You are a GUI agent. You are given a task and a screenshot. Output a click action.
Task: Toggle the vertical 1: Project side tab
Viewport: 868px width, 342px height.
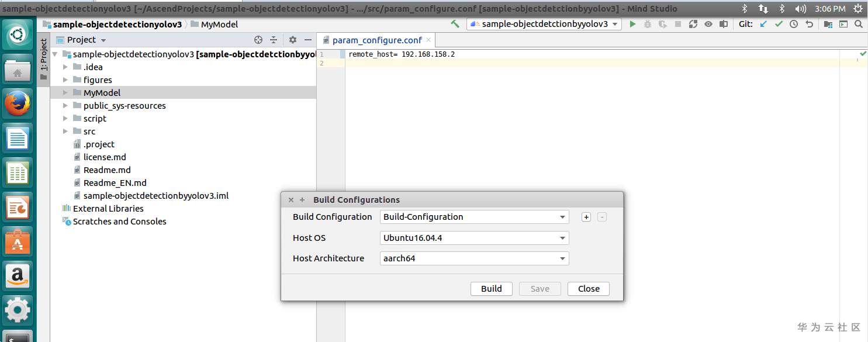(x=43, y=56)
